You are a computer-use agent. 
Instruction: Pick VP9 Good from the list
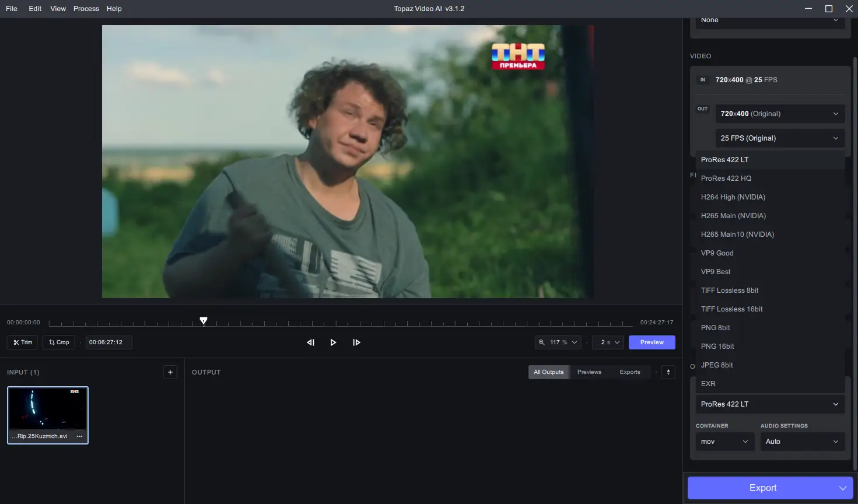[770, 253]
